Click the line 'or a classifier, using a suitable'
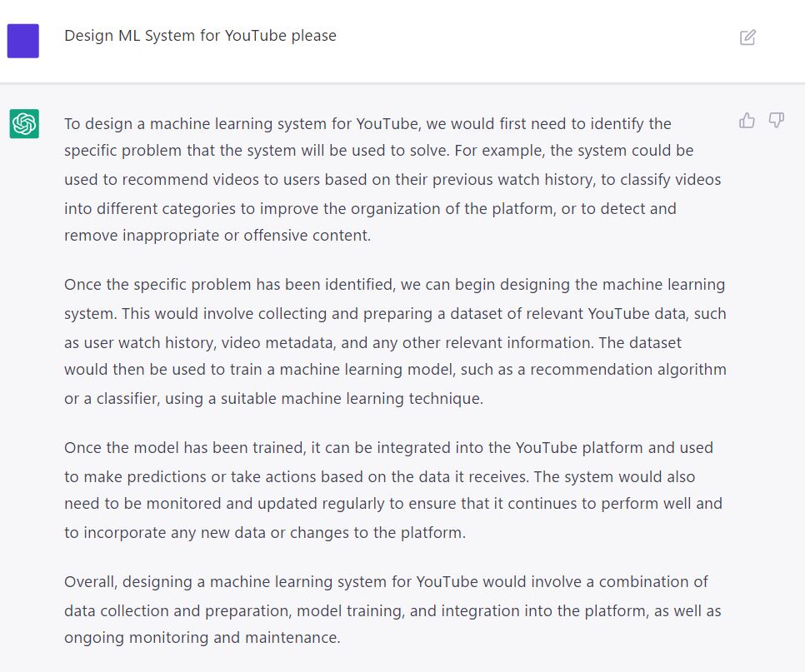Screen dimensions: 805x672 point(273,399)
